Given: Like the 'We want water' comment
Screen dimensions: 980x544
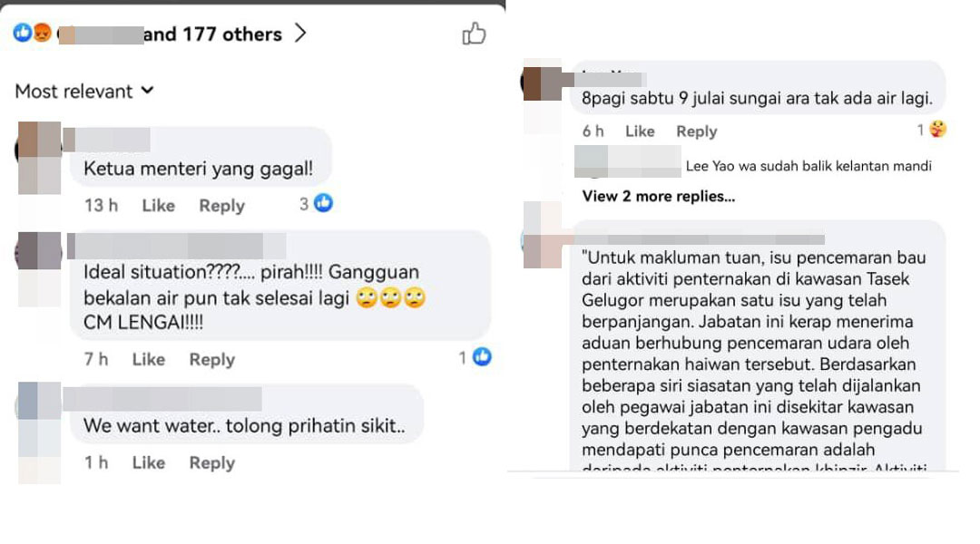Looking at the screenshot, I should 148,462.
